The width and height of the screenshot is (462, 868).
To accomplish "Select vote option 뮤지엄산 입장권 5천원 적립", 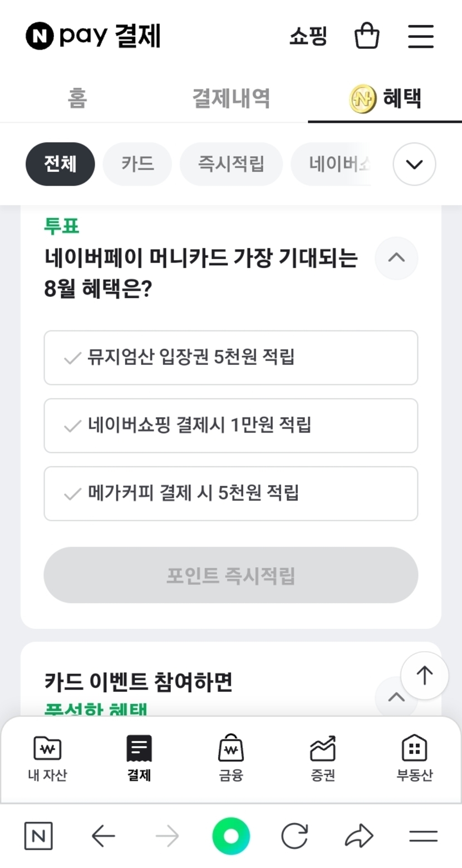I will (x=230, y=358).
